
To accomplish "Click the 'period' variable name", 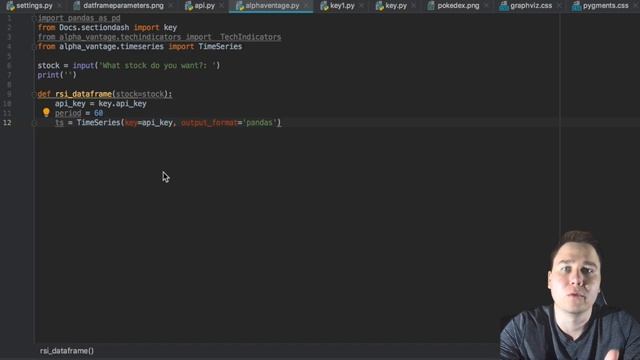I will (x=68, y=113).
